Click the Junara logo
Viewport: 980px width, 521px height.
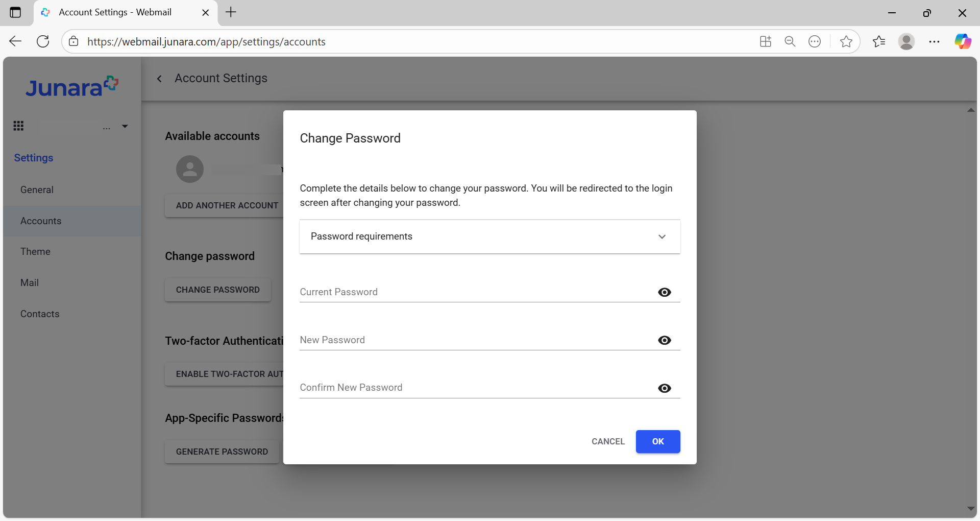coord(72,87)
